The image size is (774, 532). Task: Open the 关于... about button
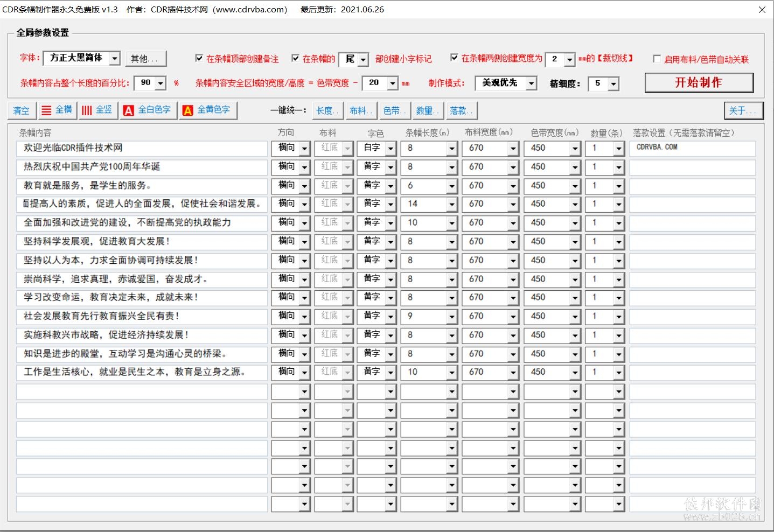[744, 110]
